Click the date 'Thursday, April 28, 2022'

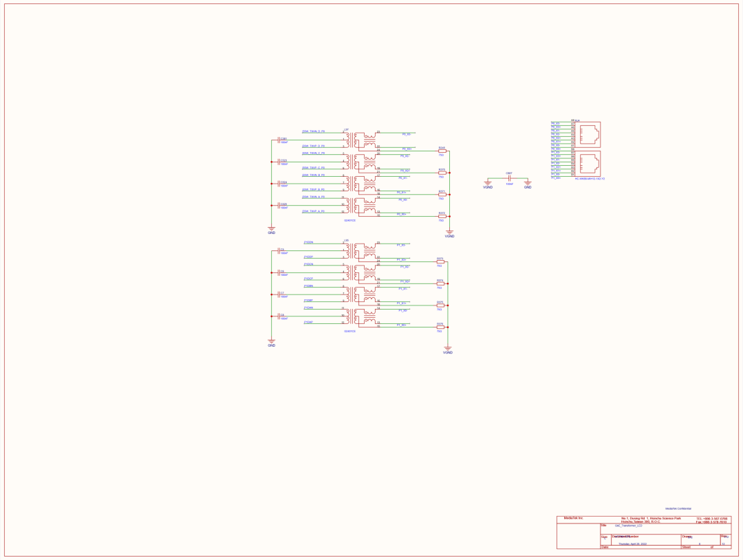click(x=632, y=544)
